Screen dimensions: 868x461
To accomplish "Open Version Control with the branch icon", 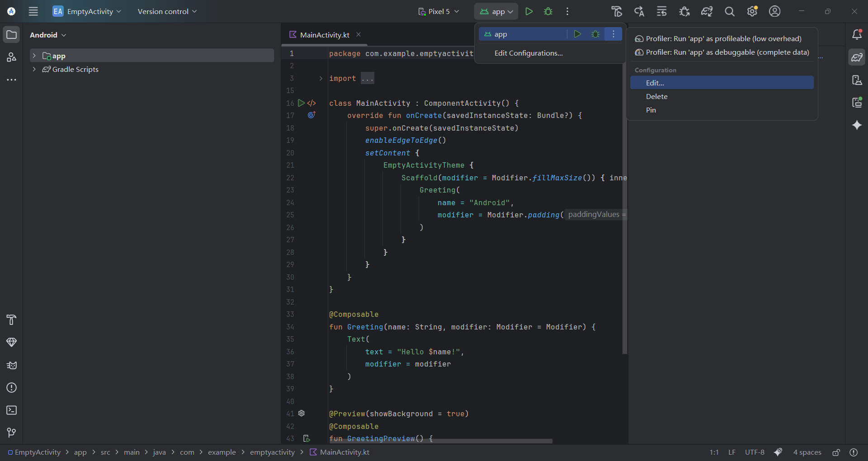I will [11, 433].
